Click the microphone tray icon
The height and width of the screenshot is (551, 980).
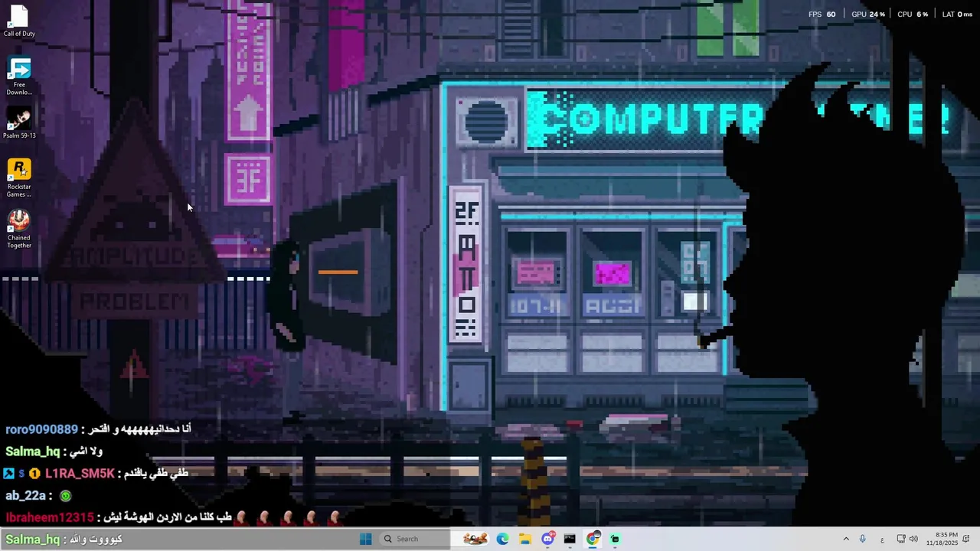click(863, 539)
